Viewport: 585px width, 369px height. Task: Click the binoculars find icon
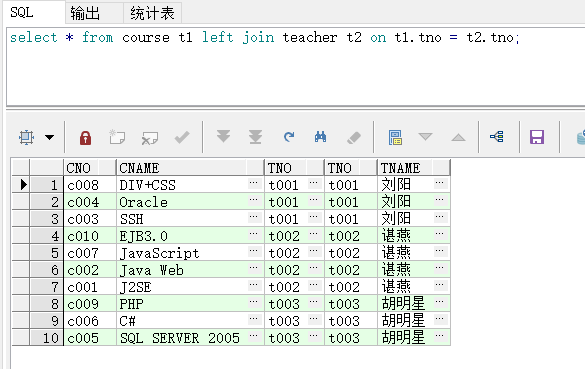click(x=320, y=137)
